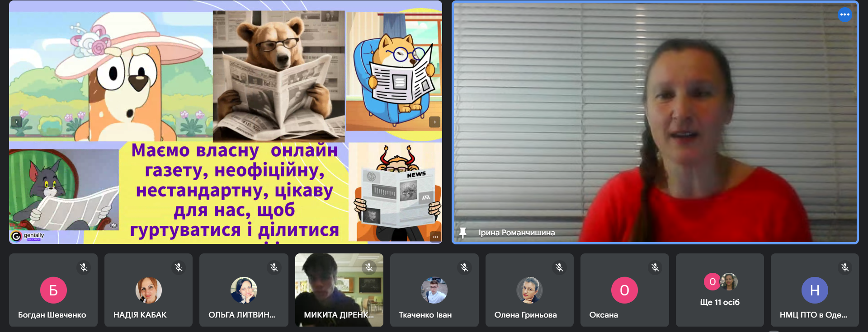Go to previous slide with left arrow
Image resolution: width=868 pixels, height=332 pixels.
16,122
